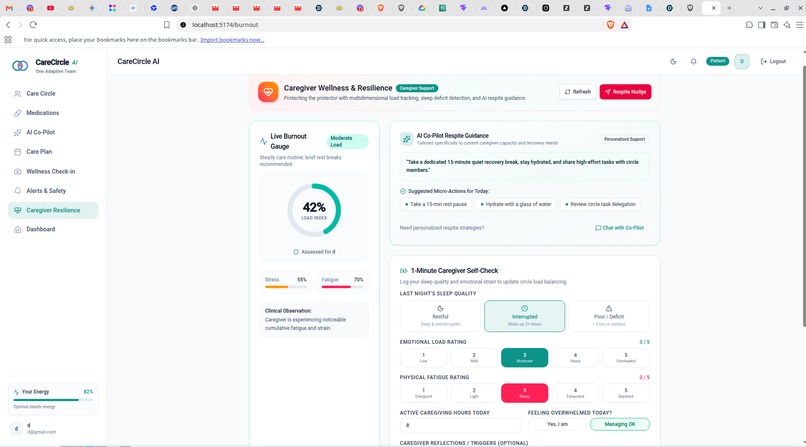Click the Active Caregiving Hours Today field
806x447 pixels.
pyautogui.click(x=461, y=425)
